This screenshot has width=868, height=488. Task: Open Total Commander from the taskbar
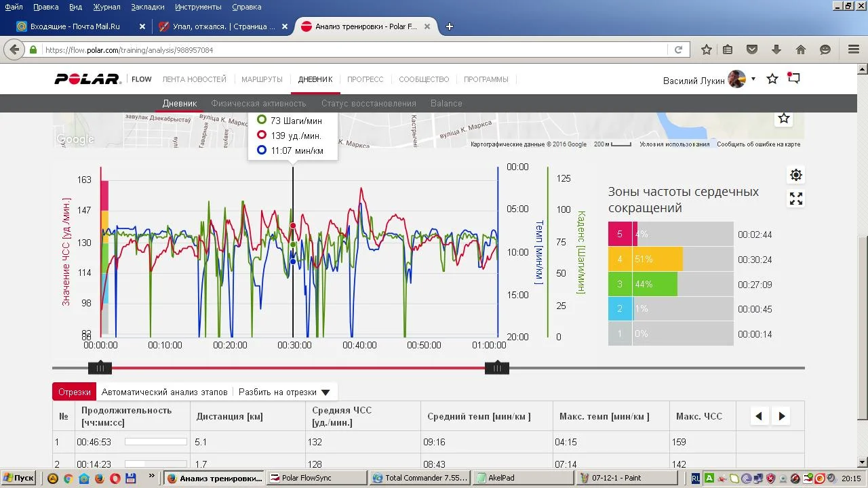tap(420, 478)
